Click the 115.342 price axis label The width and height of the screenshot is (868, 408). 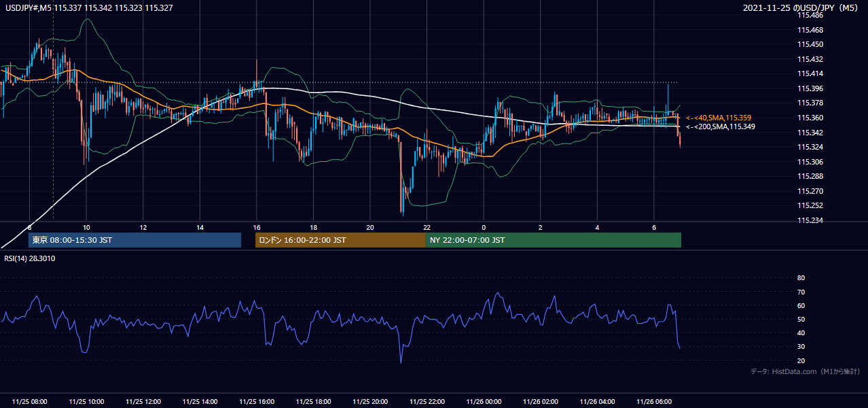pyautogui.click(x=810, y=133)
